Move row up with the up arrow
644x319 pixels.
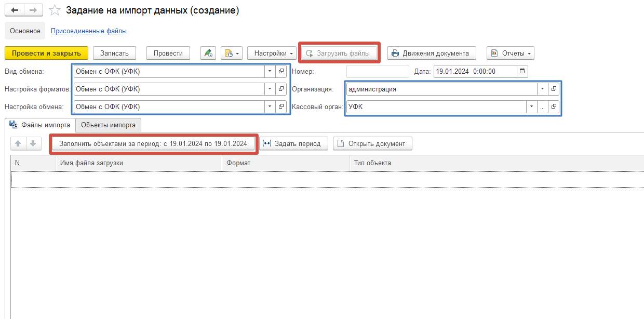(19, 144)
